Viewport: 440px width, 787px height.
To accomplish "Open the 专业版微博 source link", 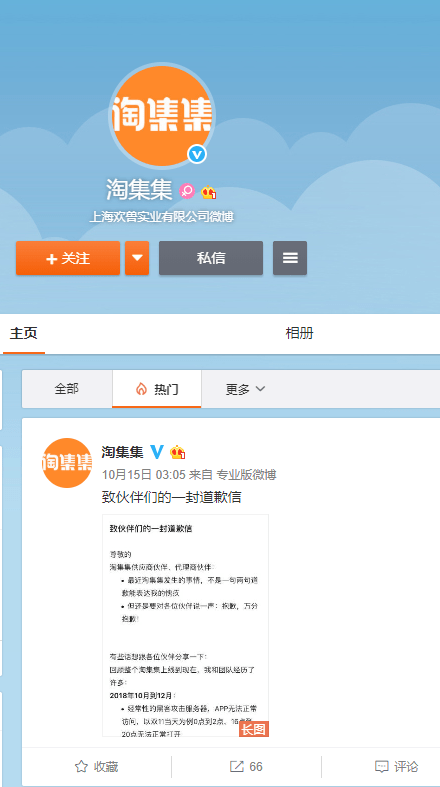I will click(x=246, y=475).
